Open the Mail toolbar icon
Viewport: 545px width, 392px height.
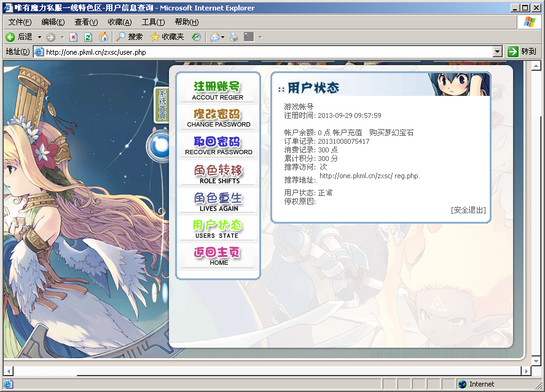coord(214,37)
